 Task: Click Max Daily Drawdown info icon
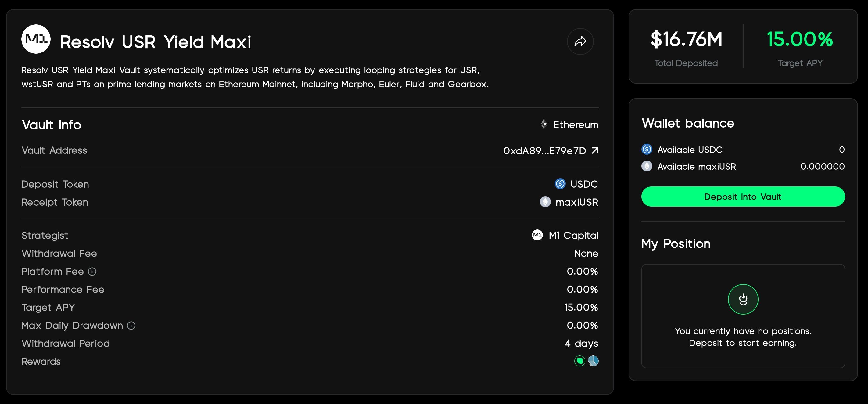[x=131, y=325]
